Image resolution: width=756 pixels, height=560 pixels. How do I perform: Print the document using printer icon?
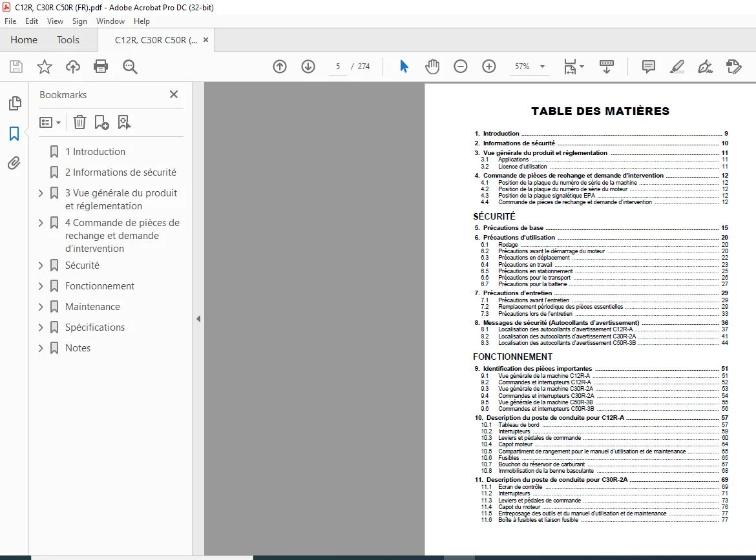(101, 67)
